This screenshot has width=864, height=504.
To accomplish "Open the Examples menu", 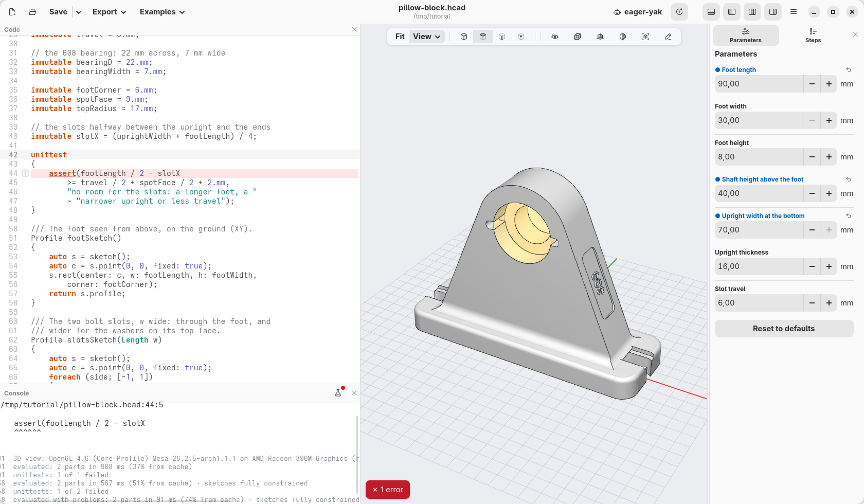I will [162, 12].
